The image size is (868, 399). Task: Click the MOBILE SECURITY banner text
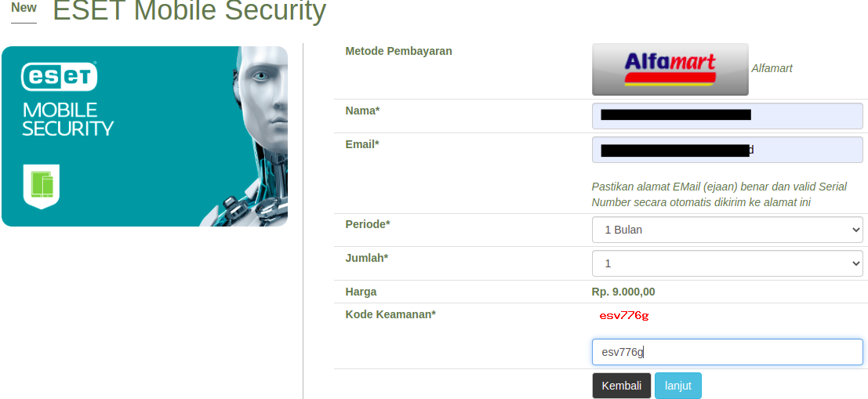coord(67,119)
